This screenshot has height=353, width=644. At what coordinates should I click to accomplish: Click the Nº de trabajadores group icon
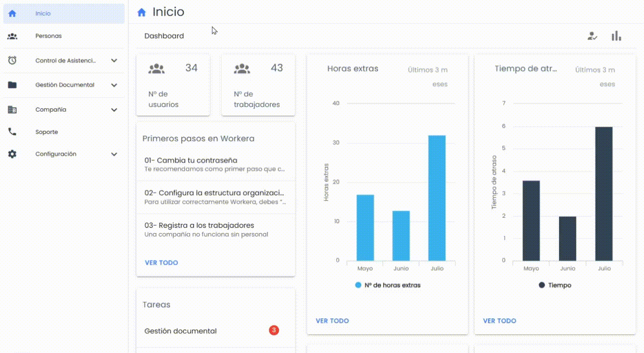(242, 69)
